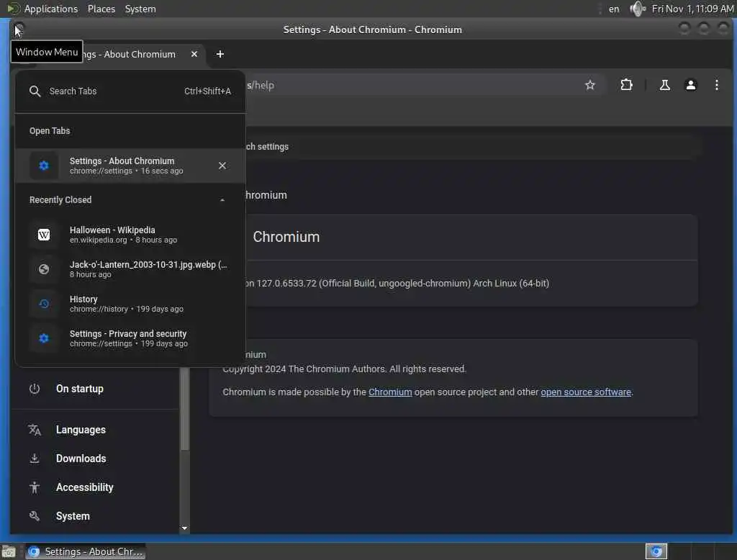Bookmark this page with the star icon

pyautogui.click(x=590, y=85)
